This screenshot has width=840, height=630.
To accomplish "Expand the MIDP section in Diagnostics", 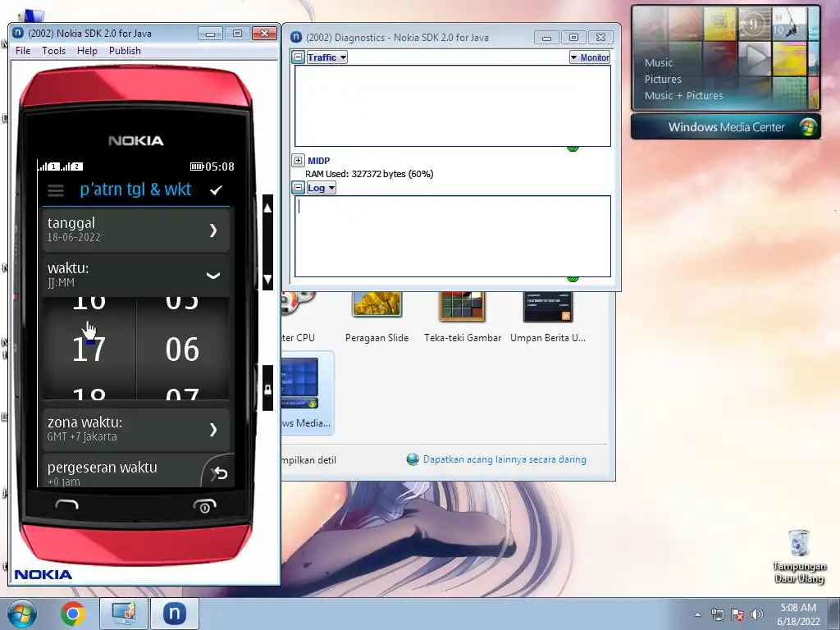I will pos(299,160).
